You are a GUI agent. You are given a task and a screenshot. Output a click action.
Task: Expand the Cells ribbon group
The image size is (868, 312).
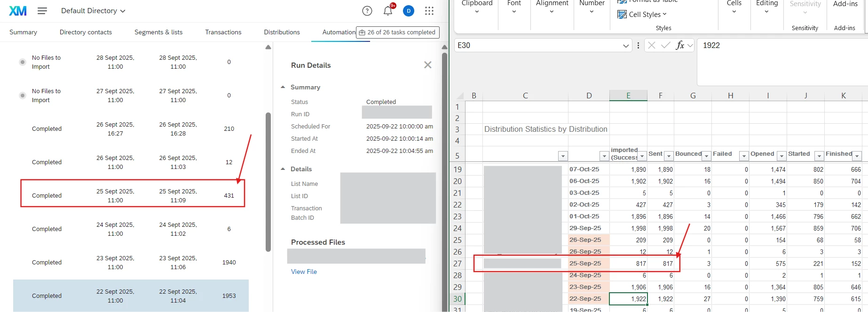coord(734,12)
